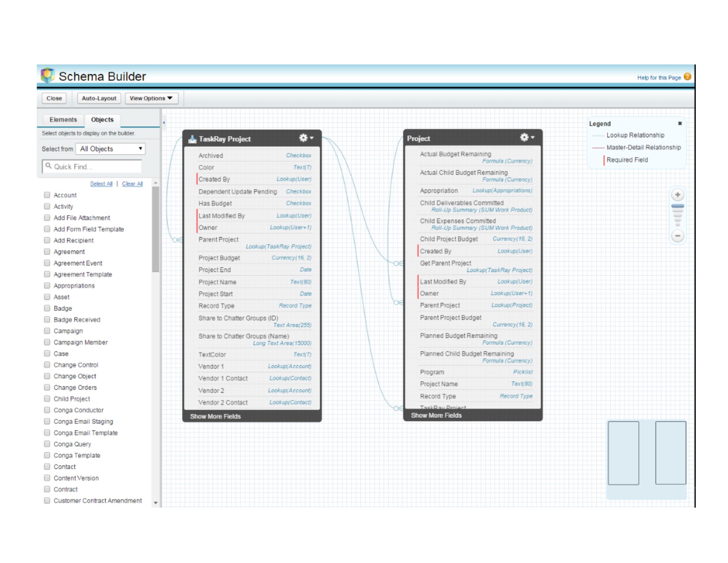Click into the Quick Find search field
This screenshot has width=728, height=563.
click(x=92, y=166)
